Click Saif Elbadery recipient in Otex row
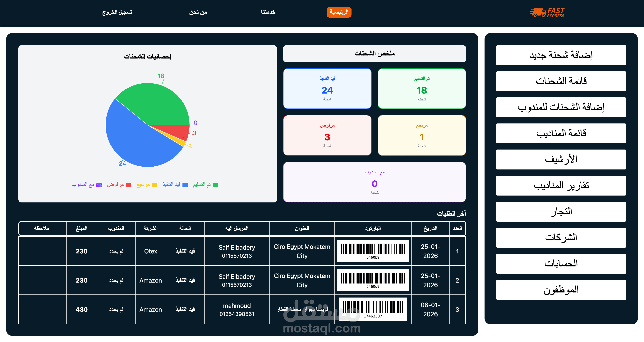 [237, 251]
